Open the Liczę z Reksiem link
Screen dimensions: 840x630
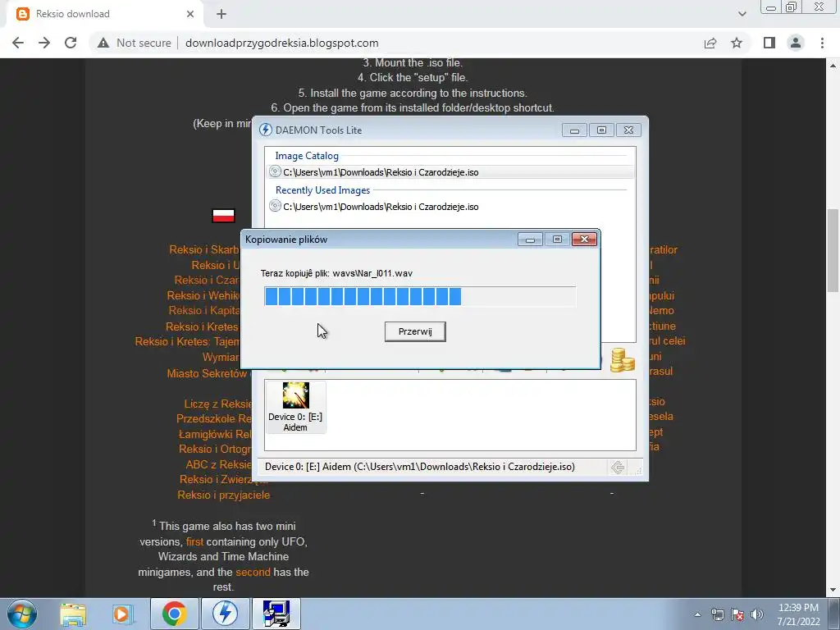[x=218, y=404]
